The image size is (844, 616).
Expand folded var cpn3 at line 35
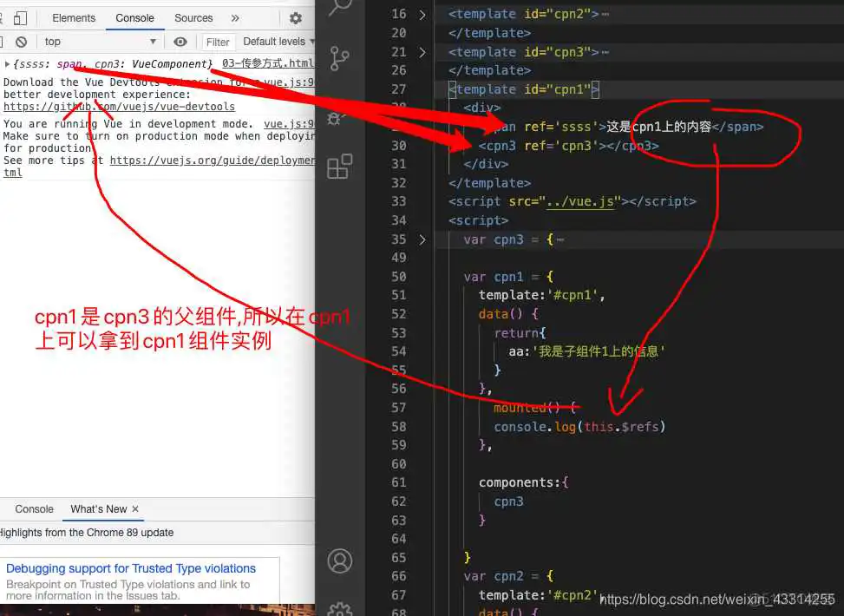click(422, 239)
